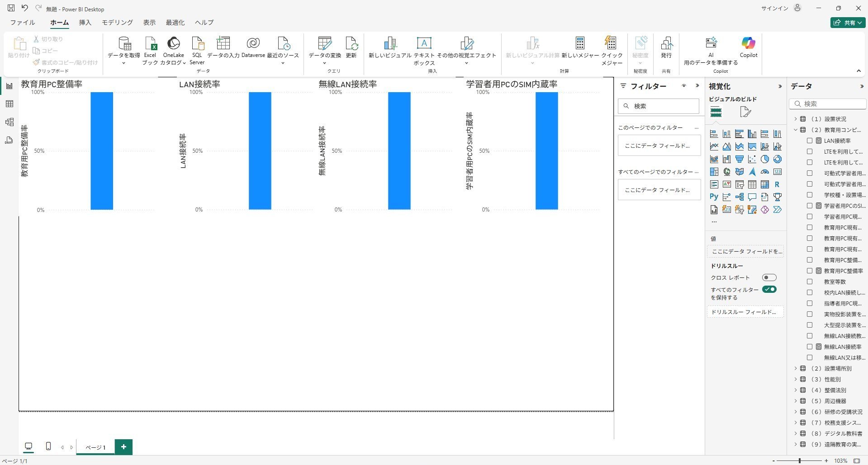This screenshot has height=465, width=868.
Task: Collapse the （2）教育用コンピ… table
Action: 796,130
